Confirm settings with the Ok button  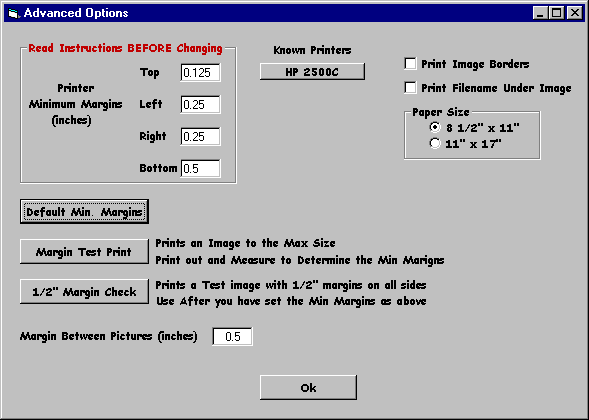pos(308,387)
